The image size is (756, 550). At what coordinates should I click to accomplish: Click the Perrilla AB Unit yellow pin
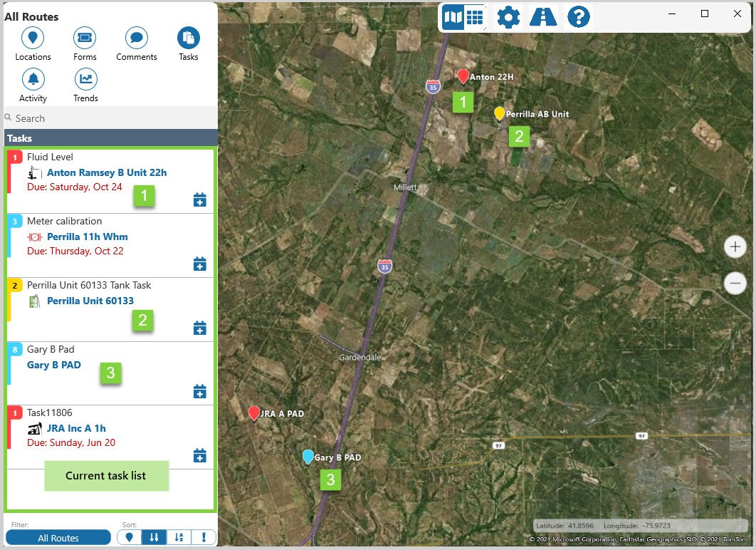(x=500, y=113)
